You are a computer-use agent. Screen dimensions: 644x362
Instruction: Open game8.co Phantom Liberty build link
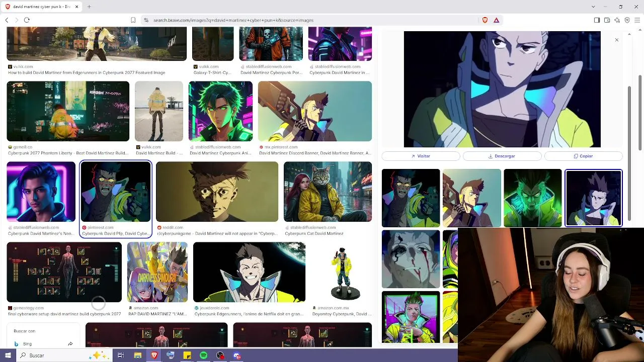coord(68,153)
